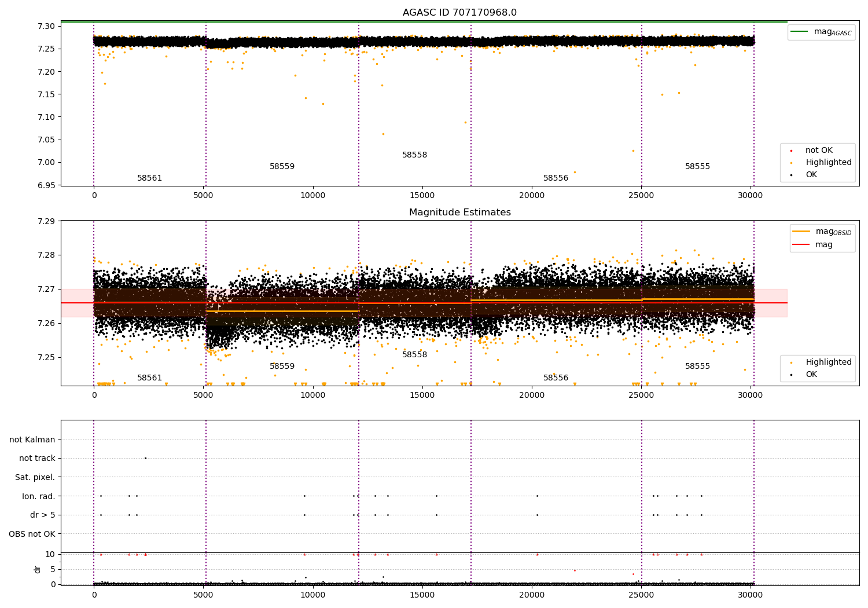Viewport: 868px width, 608px height.
Task: Click the 'Ion. rad.' axis label
Action: [39, 496]
